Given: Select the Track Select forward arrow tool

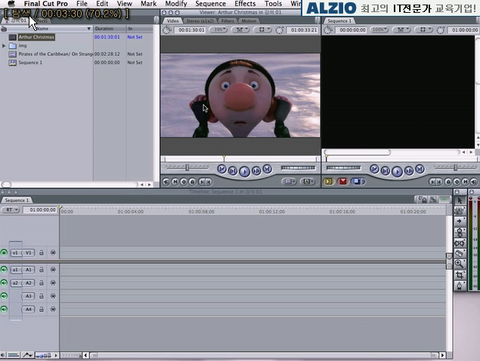Looking at the screenshot, I should 460,221.
